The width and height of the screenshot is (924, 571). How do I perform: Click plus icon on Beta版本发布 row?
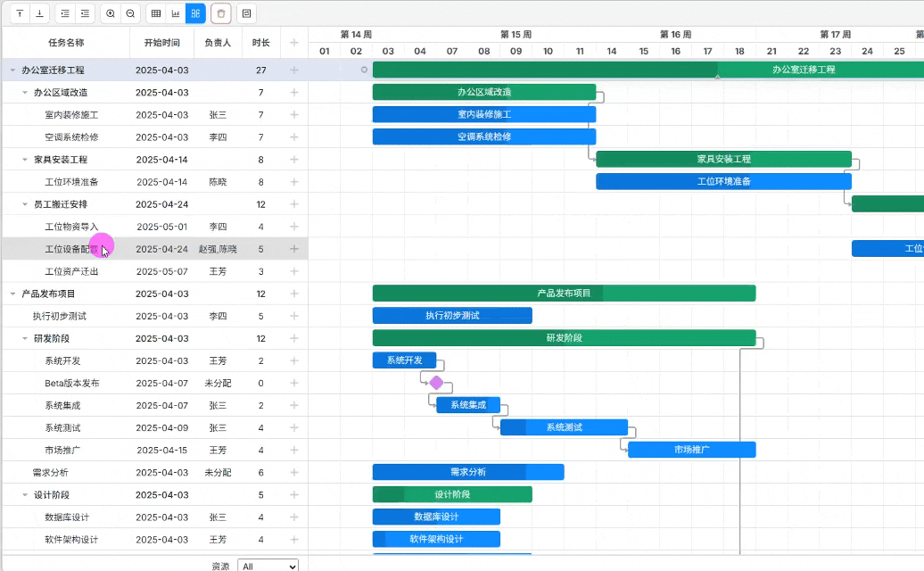pyautogui.click(x=294, y=384)
